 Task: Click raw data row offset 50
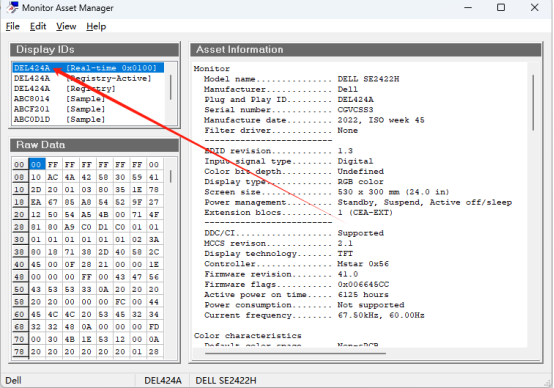19,289
